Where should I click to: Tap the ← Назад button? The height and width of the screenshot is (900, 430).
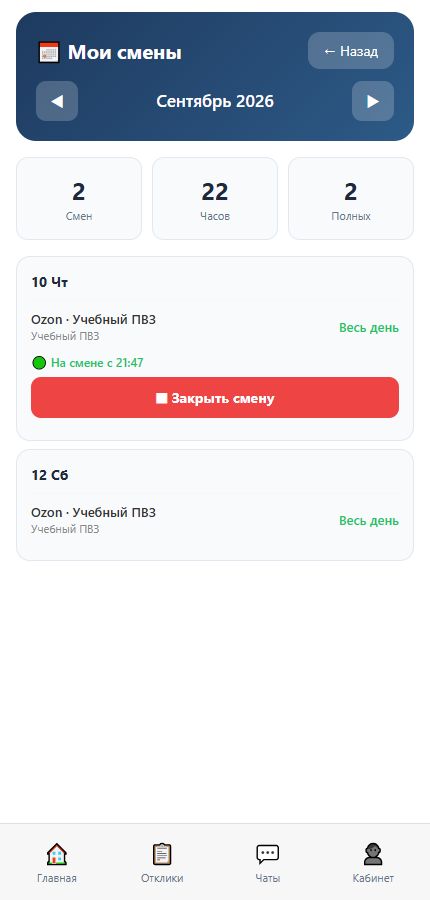[351, 51]
